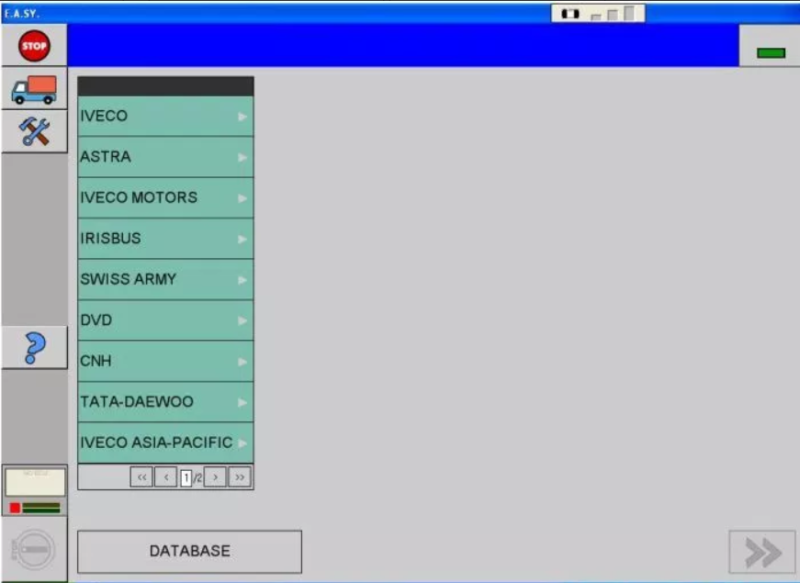Go to first page of the list
Screen dimensions: 800x583
(x=141, y=477)
